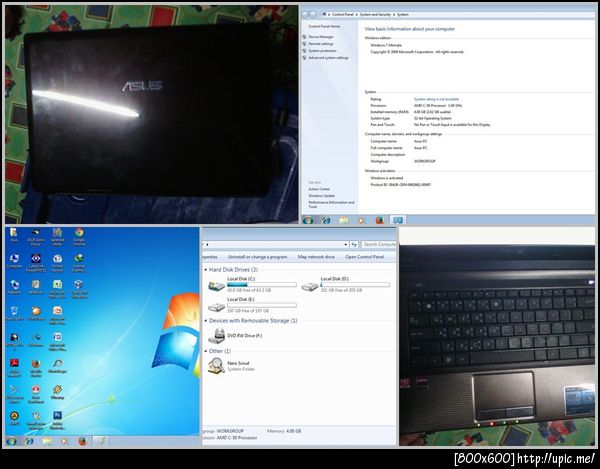The image size is (600, 469).
Task: Click Uninstall or change a program
Action: coord(257,257)
